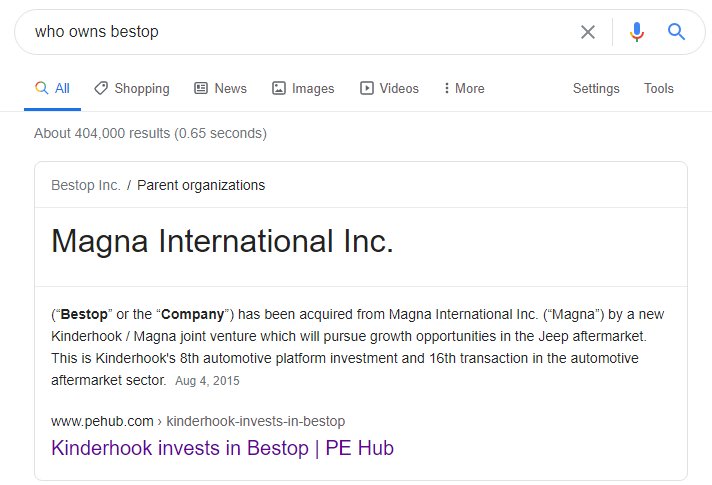Viewport: 712px width, 485px height.
Task: Start voice search with the microphone icon
Action: click(x=637, y=32)
